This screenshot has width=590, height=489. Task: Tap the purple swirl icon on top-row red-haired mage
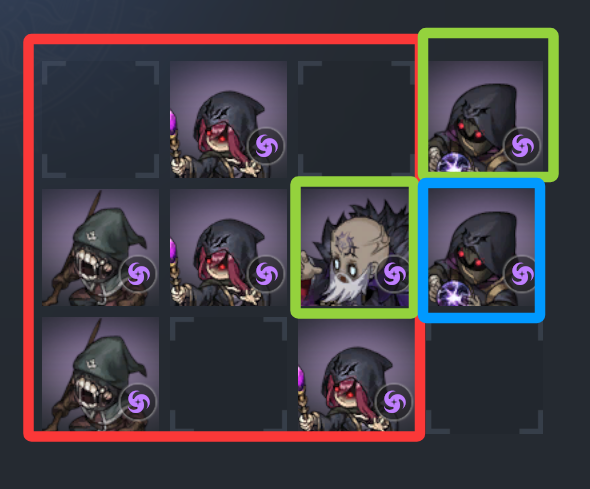point(266,146)
